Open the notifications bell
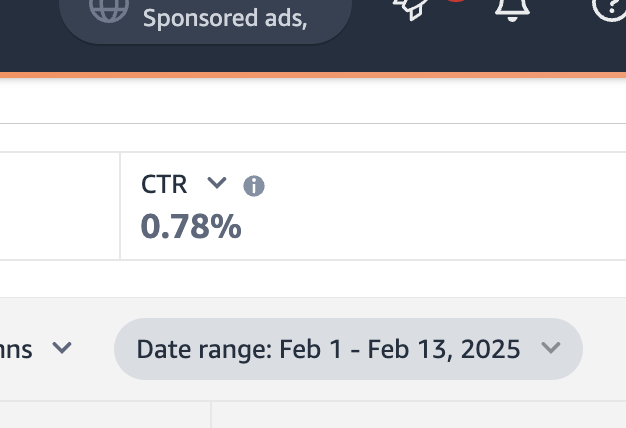 click(512, 10)
